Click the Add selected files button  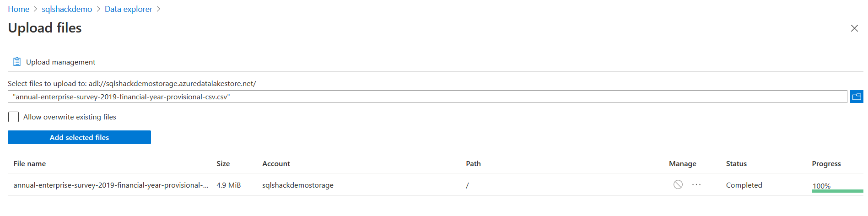79,137
